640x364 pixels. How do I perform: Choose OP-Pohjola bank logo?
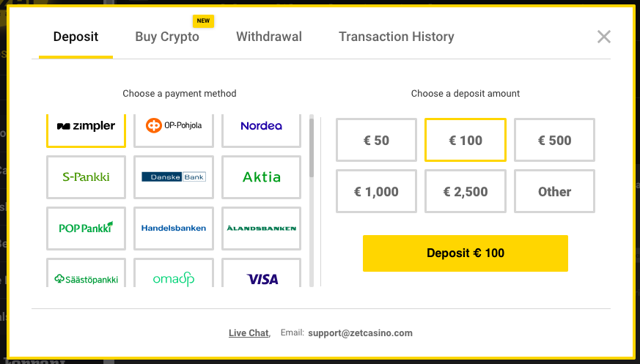tap(174, 126)
